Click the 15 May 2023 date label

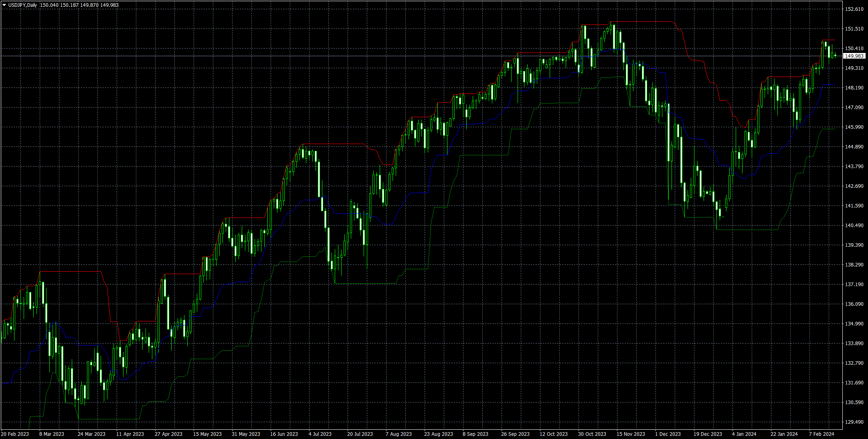point(207,434)
